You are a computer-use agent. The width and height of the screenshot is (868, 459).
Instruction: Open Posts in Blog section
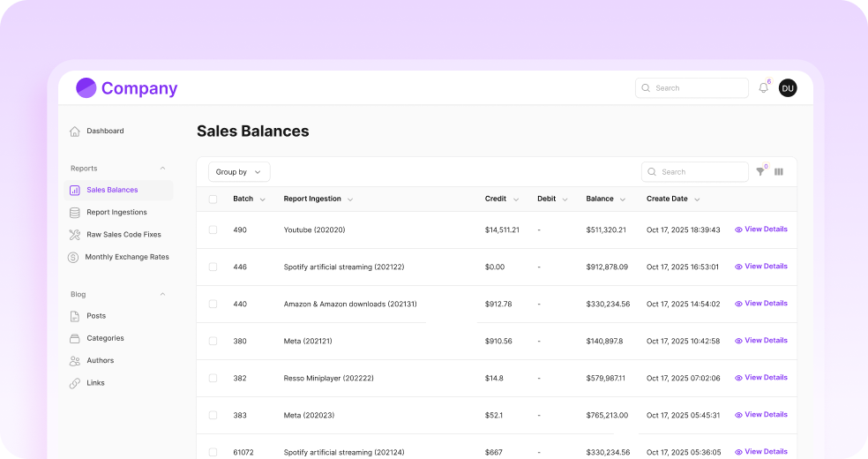[96, 316]
